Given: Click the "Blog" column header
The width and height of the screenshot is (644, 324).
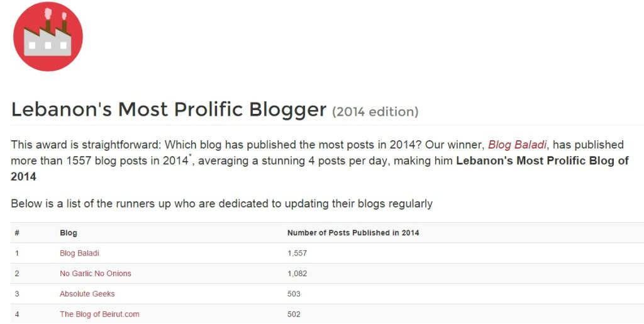Looking at the screenshot, I should click(x=69, y=233).
